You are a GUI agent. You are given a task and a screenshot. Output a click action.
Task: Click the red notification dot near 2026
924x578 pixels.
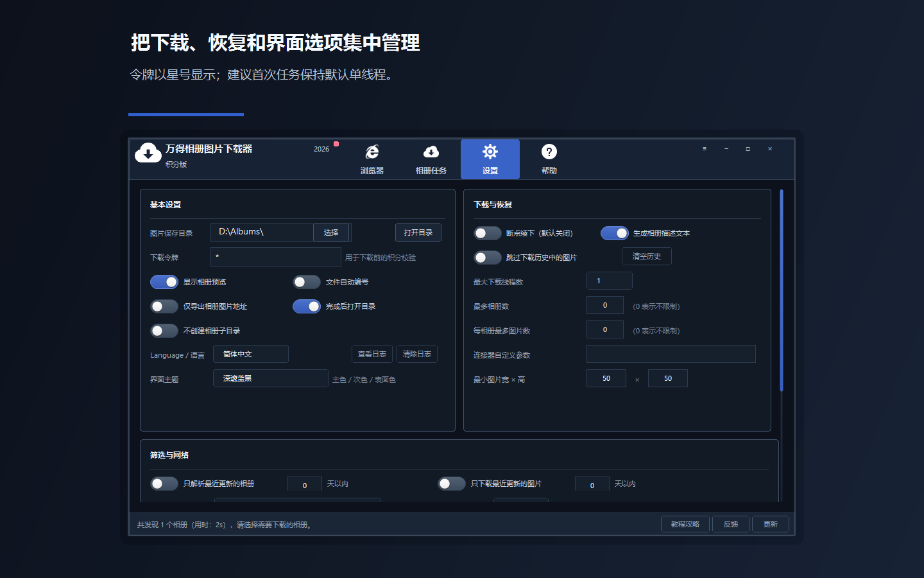[336, 144]
